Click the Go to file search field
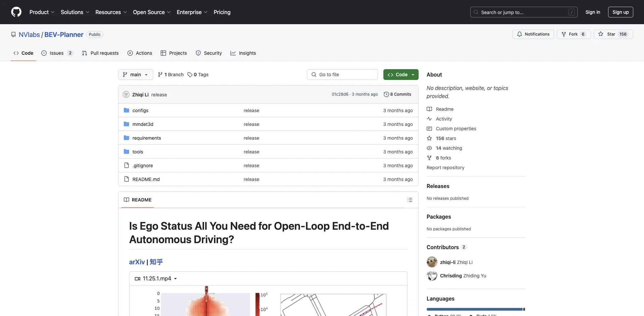This screenshot has width=644, height=316. [342, 75]
